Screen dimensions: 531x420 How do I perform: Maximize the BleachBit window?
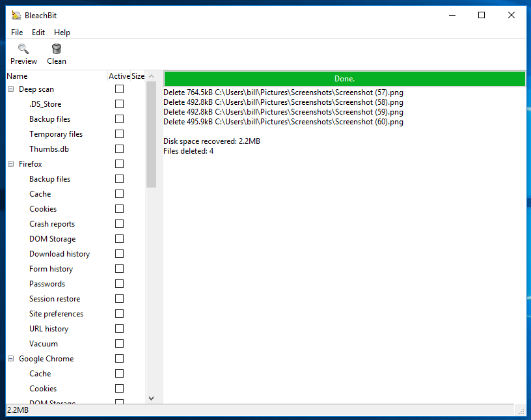(482, 15)
